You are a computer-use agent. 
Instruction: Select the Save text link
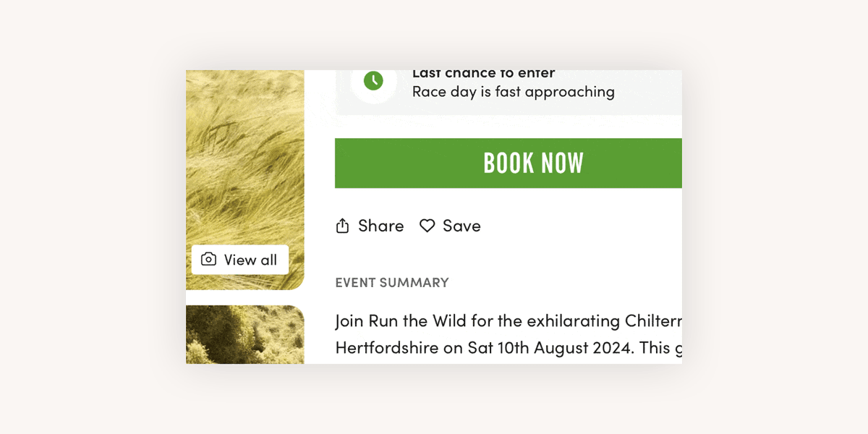click(461, 226)
